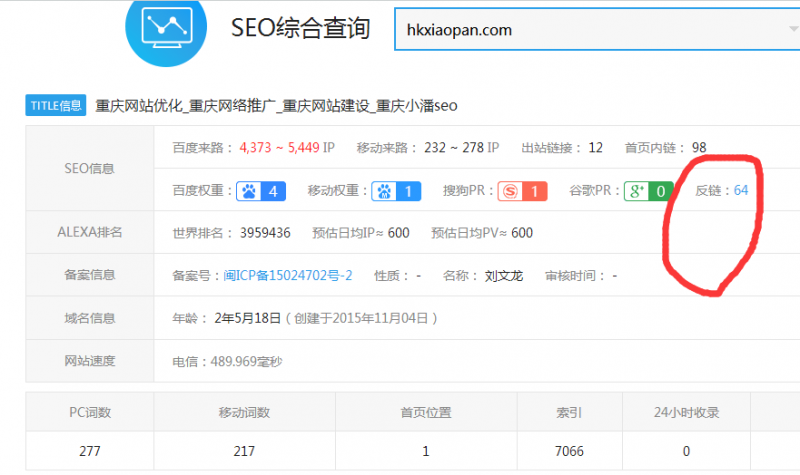
Task: Click the 索引 value 7066
Action: [x=569, y=451]
